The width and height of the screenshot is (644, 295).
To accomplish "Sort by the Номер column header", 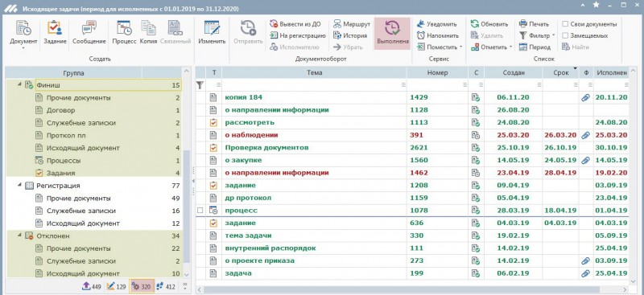I will (437, 72).
